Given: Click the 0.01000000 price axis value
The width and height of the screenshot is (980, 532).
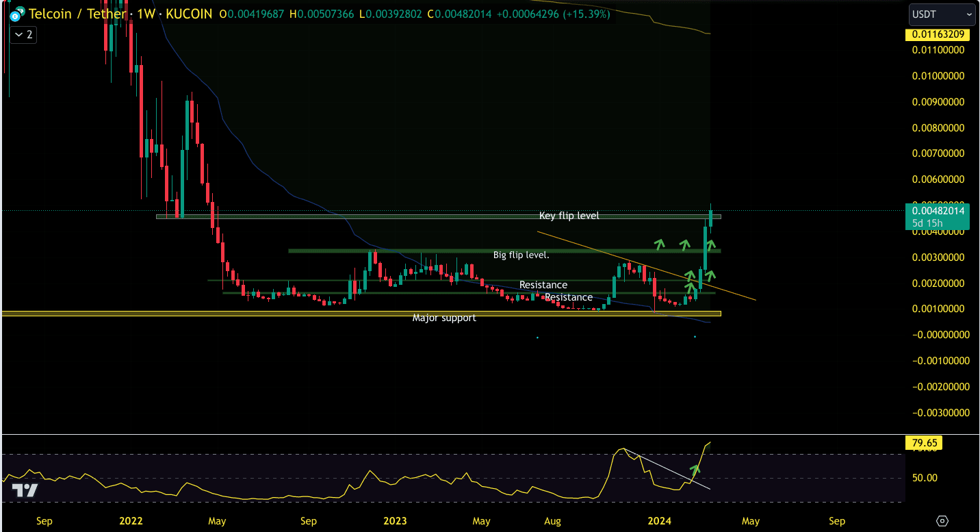Looking at the screenshot, I should tap(938, 76).
